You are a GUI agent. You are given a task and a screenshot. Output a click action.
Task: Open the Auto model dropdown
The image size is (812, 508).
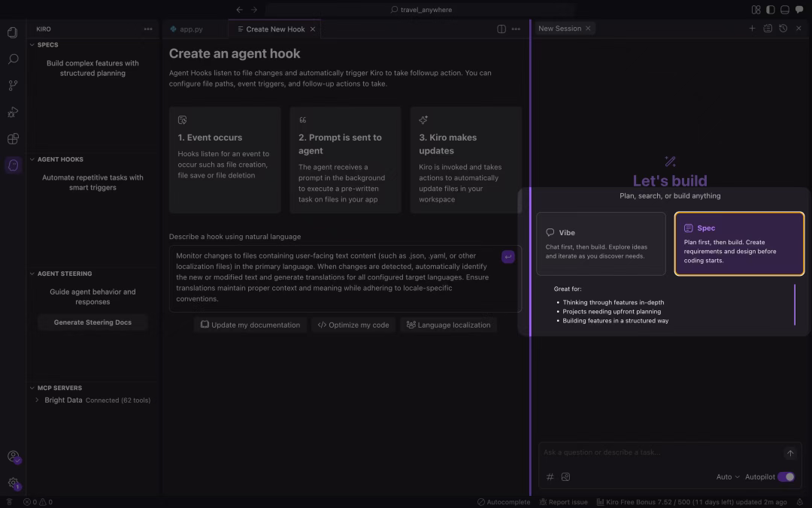[x=728, y=477]
